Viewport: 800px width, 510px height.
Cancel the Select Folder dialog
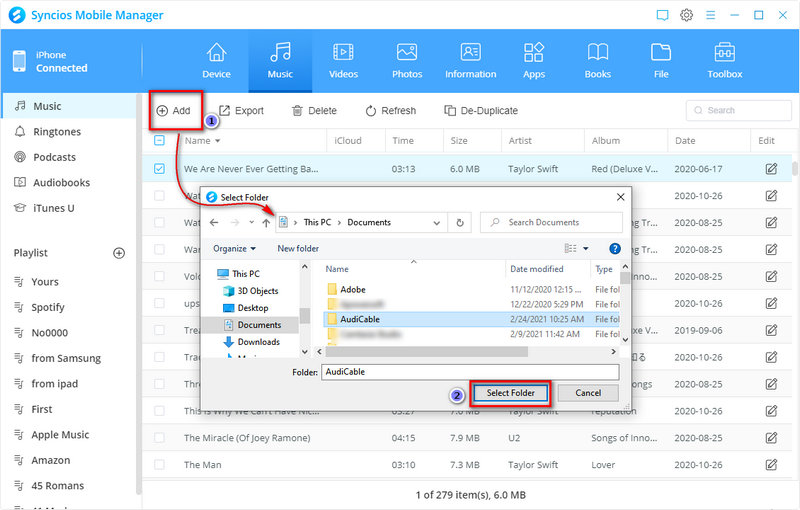[x=588, y=393]
